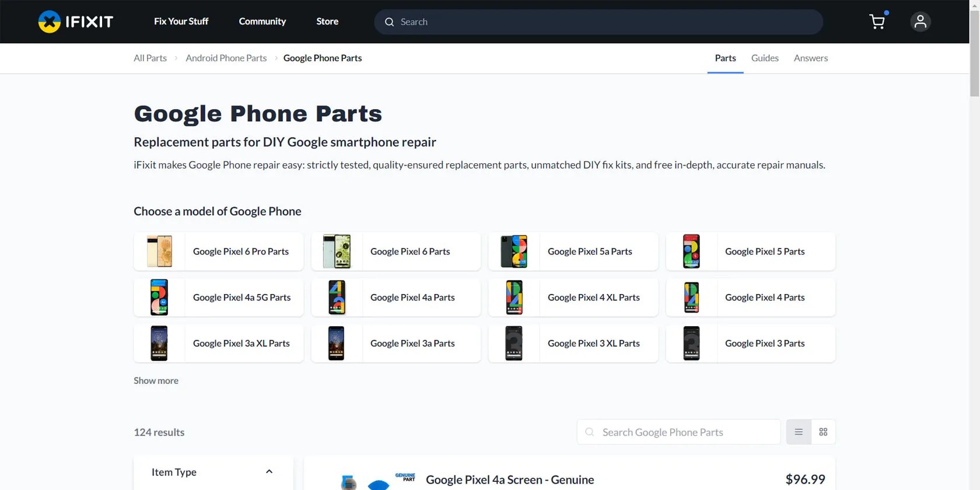
Task: Open the Store menu
Action: [x=327, y=22]
